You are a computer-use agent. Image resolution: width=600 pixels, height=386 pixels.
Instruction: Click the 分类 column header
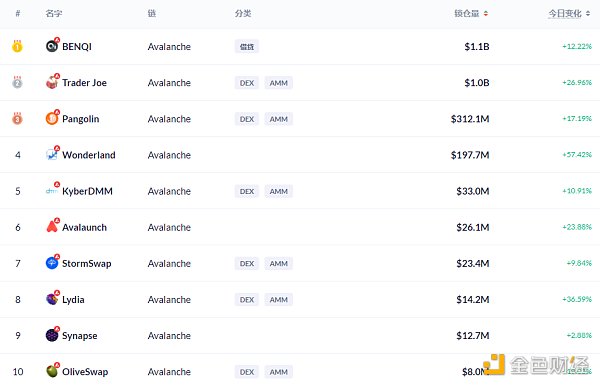pyautogui.click(x=243, y=14)
